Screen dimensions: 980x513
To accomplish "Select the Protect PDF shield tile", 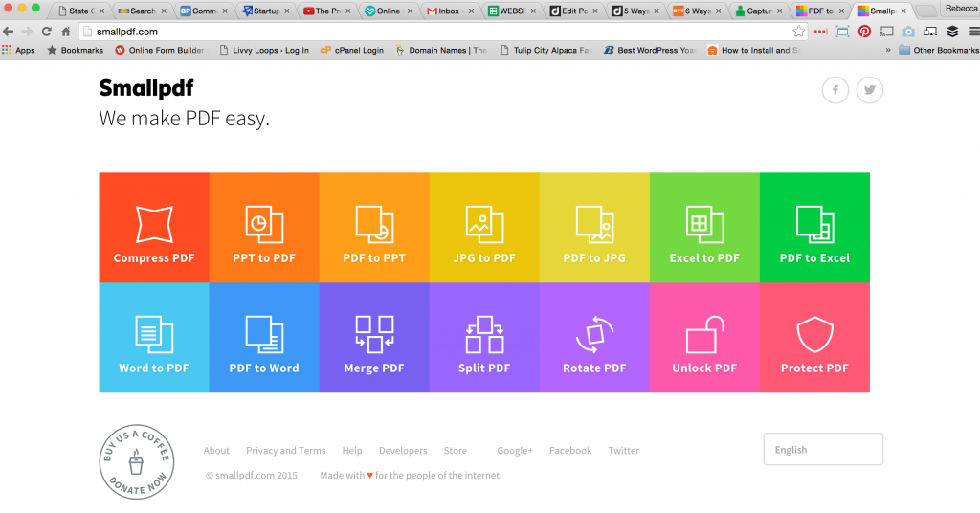I will (815, 338).
